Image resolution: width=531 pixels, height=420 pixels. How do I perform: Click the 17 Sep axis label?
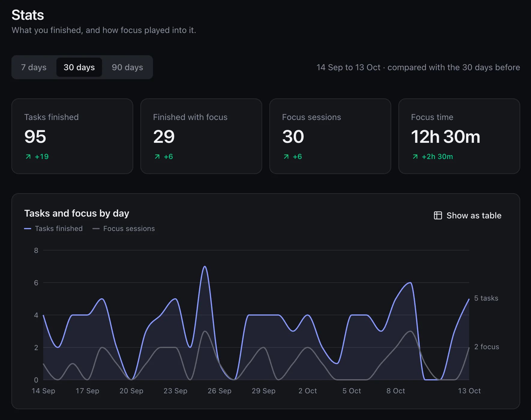click(x=87, y=391)
